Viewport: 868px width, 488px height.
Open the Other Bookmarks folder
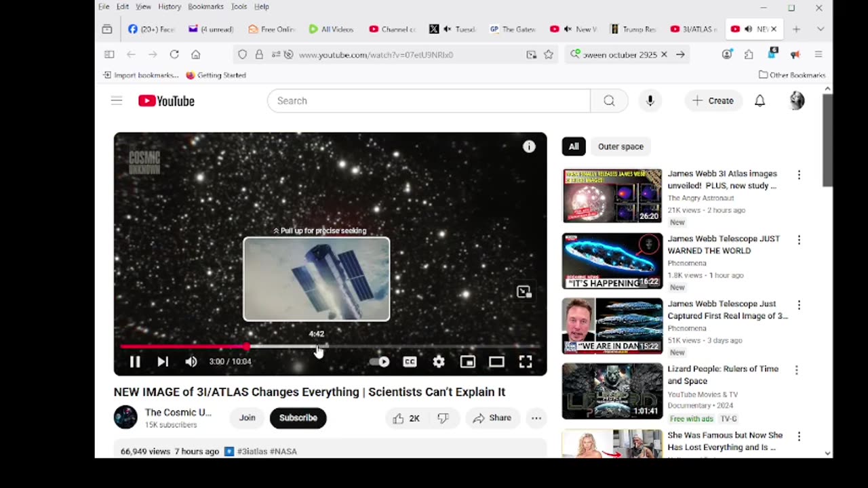(792, 75)
